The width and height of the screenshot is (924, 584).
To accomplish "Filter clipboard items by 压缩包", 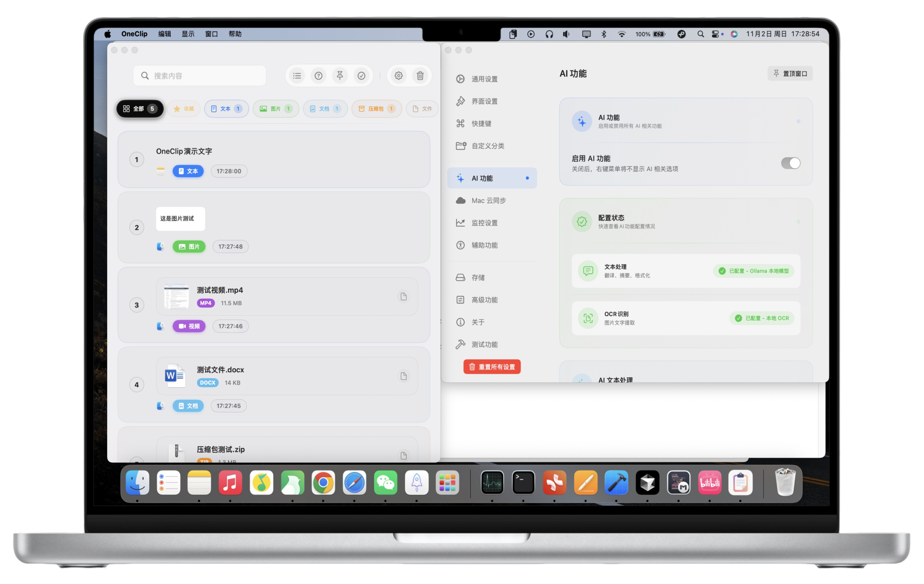I will [x=376, y=109].
